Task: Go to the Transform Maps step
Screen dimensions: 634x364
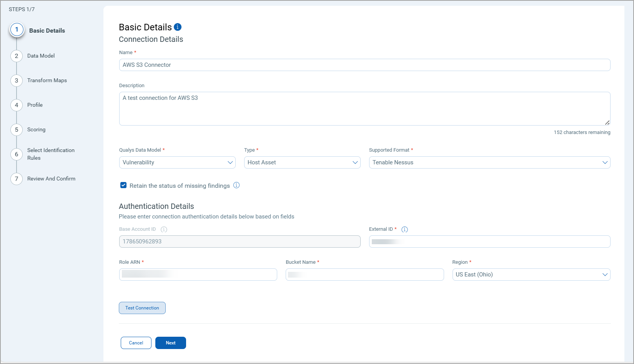Action: [x=47, y=81]
